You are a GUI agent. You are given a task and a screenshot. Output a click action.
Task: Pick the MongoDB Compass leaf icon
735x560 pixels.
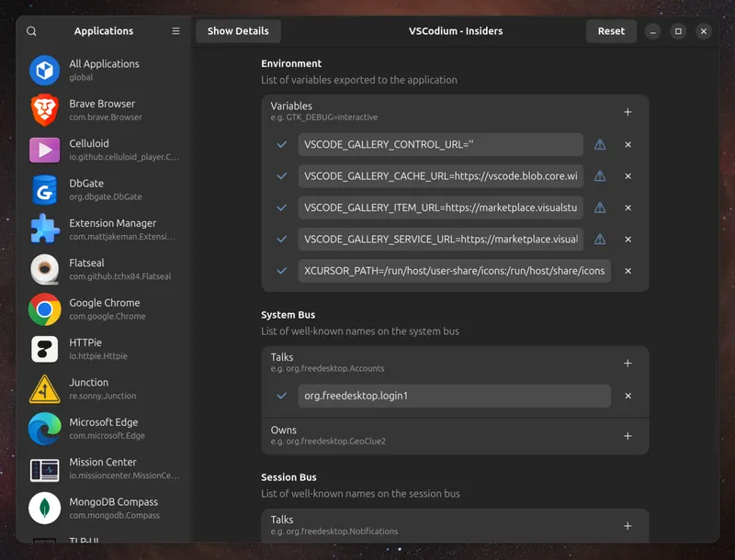tap(44, 508)
